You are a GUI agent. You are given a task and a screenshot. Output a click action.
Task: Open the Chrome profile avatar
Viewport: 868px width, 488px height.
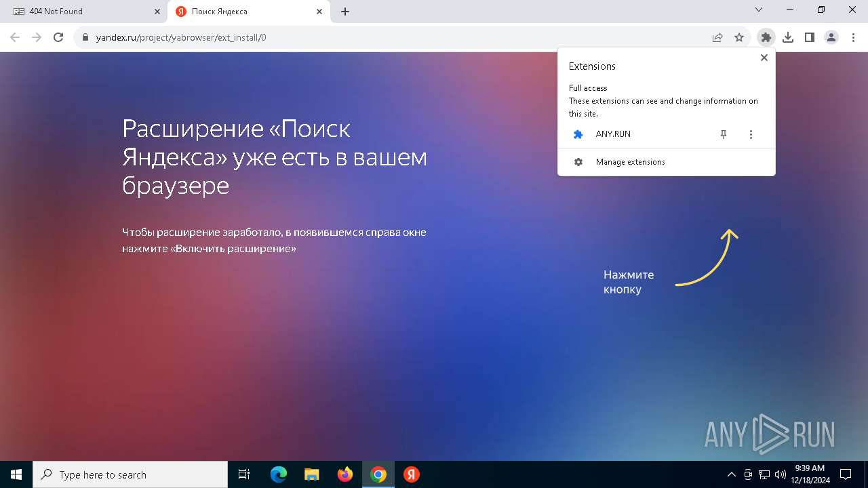[x=831, y=37]
